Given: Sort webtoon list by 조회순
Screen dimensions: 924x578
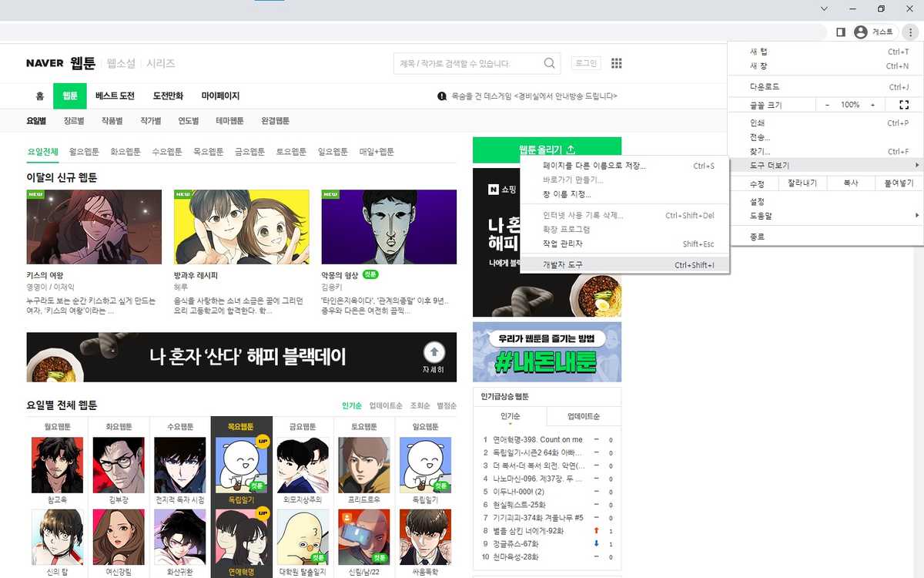Looking at the screenshot, I should [x=420, y=405].
